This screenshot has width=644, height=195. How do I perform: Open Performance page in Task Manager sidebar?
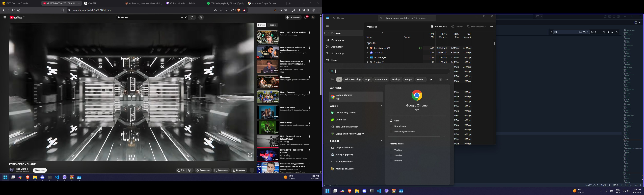(x=337, y=40)
